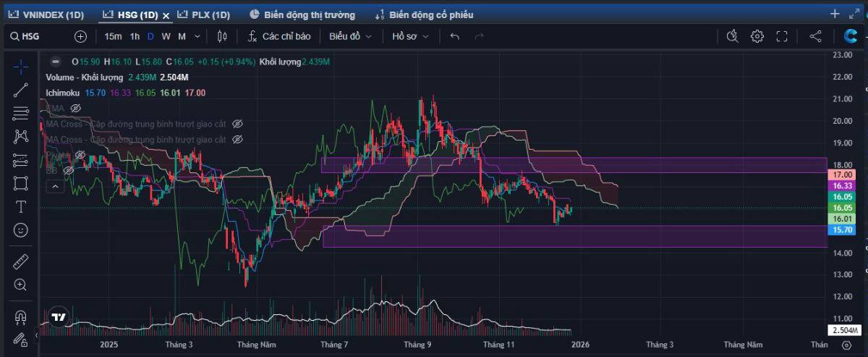Image resolution: width=868 pixels, height=357 pixels.
Task: Select the Text annotation tool
Action: (21, 206)
